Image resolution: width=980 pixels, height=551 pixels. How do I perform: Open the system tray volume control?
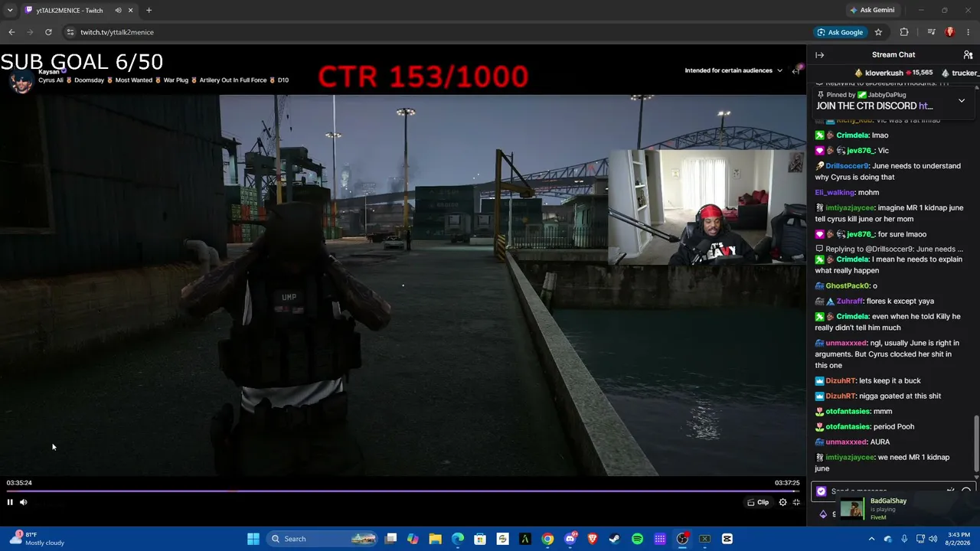click(x=933, y=539)
